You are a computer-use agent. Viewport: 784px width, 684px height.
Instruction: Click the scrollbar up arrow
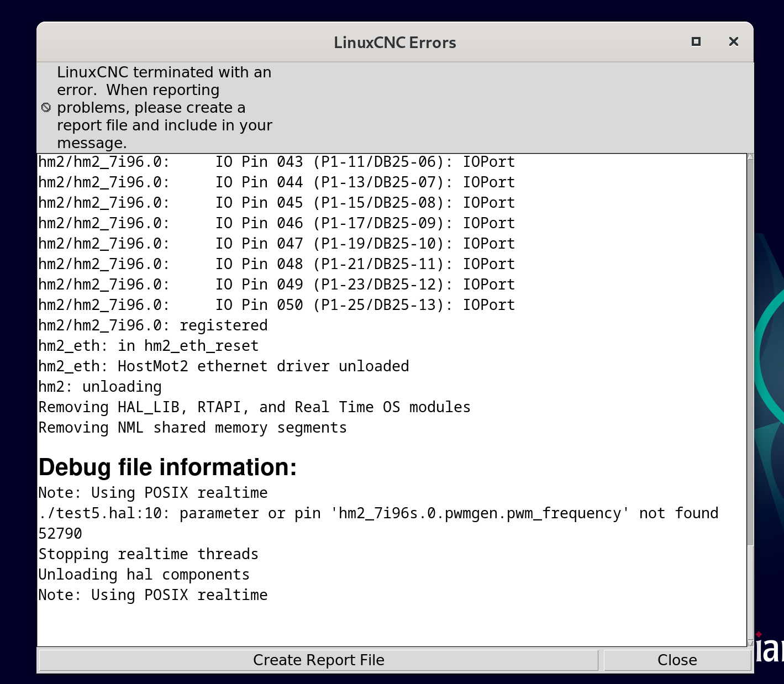point(750,157)
